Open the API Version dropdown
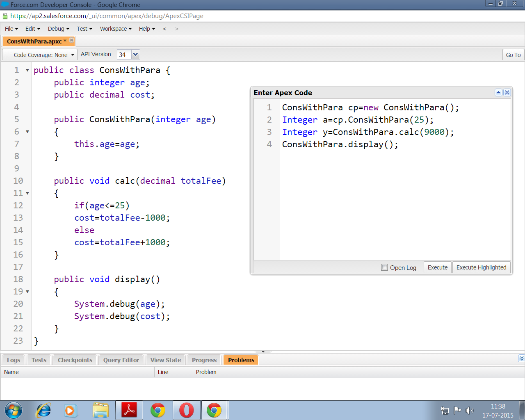 (x=135, y=55)
